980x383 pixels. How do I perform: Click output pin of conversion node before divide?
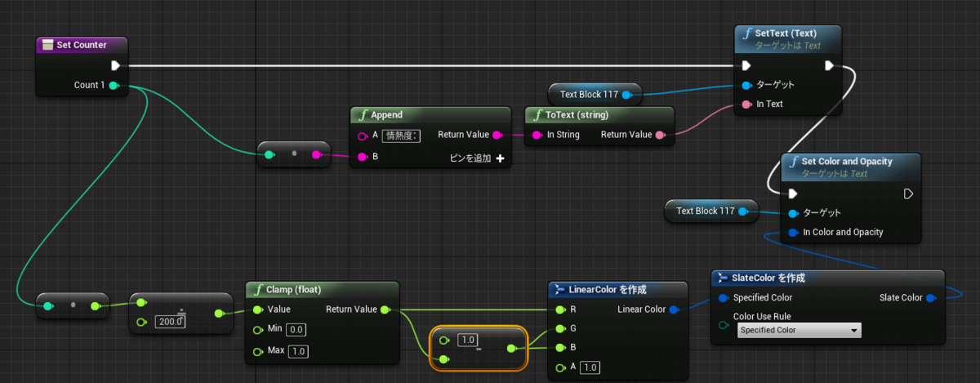pyautogui.click(x=95, y=305)
